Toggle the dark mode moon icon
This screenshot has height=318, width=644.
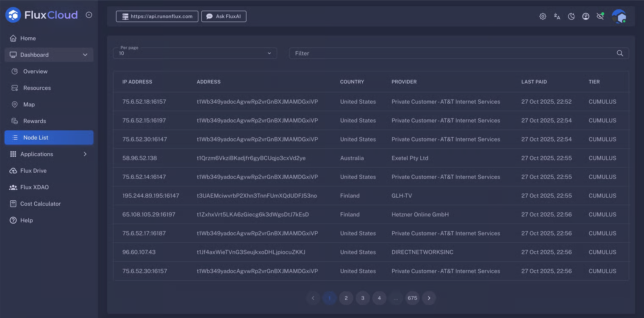pos(572,17)
